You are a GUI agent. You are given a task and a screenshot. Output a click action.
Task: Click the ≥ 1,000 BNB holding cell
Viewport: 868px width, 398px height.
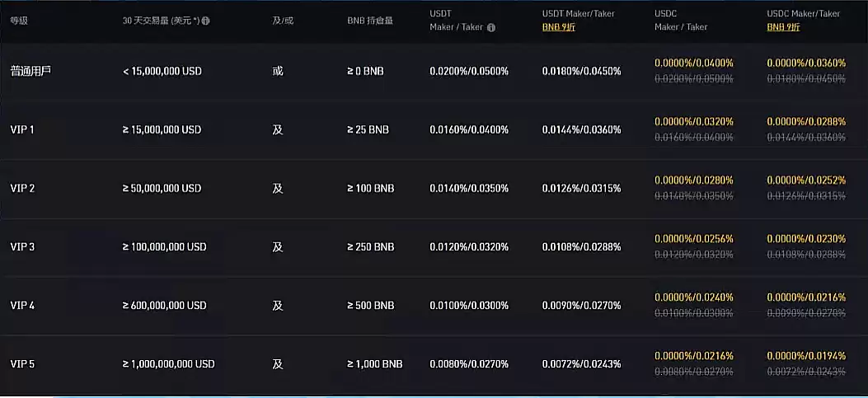click(375, 363)
